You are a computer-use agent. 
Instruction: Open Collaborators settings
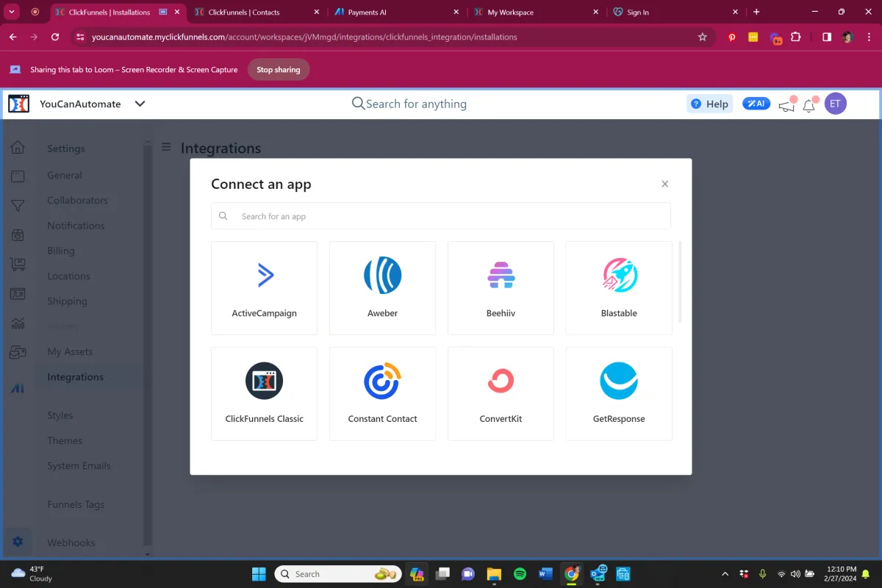pos(77,200)
